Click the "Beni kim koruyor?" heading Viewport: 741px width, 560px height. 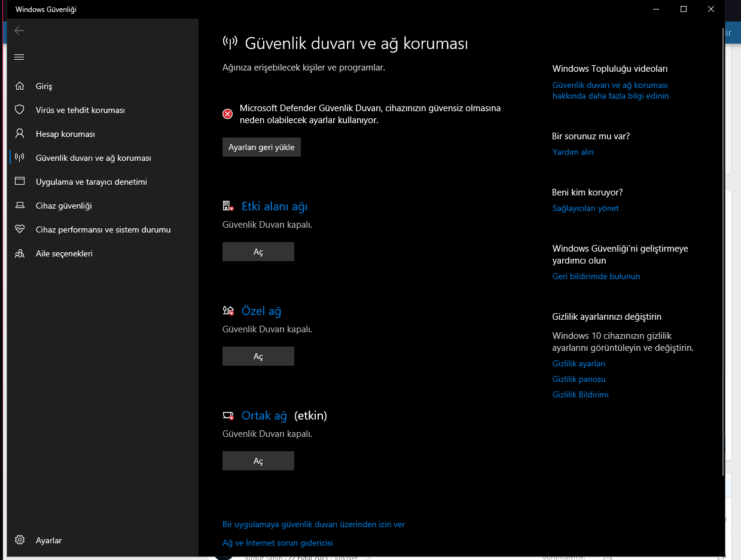587,192
